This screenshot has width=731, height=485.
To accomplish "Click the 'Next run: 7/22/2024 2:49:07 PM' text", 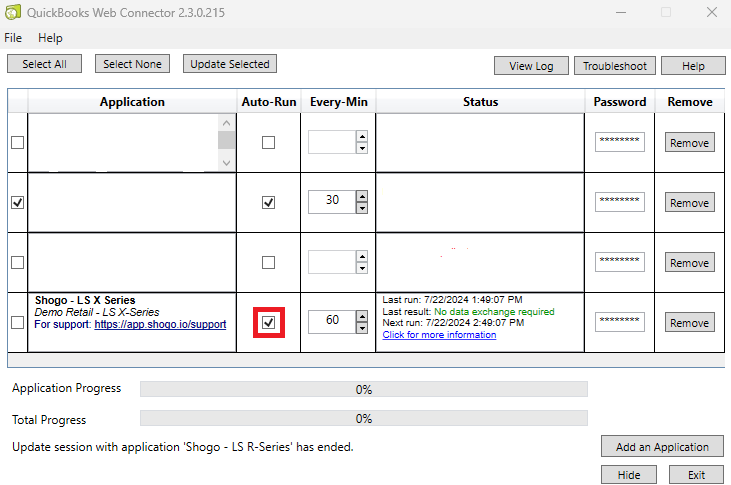I will (453, 323).
